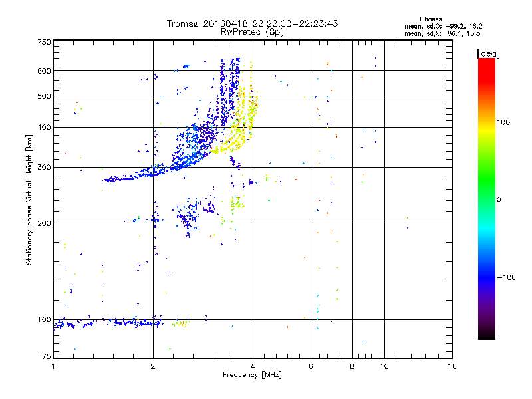
Task: Select the 'RwPretec (8p)' subtitle
Action: (x=252, y=32)
